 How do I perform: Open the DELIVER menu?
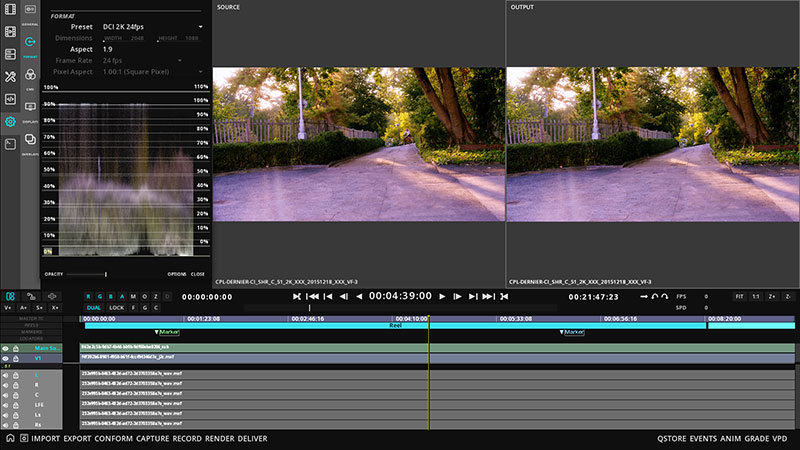pos(253,438)
